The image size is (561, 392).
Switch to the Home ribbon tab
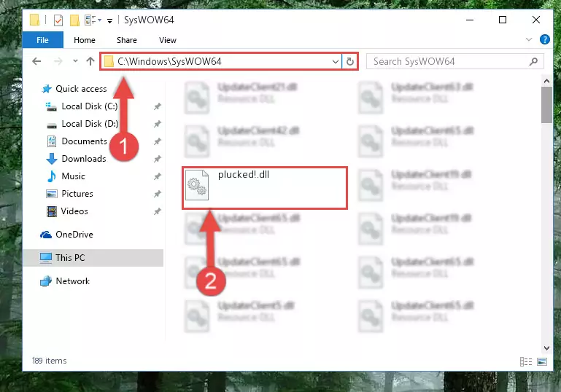click(x=85, y=40)
